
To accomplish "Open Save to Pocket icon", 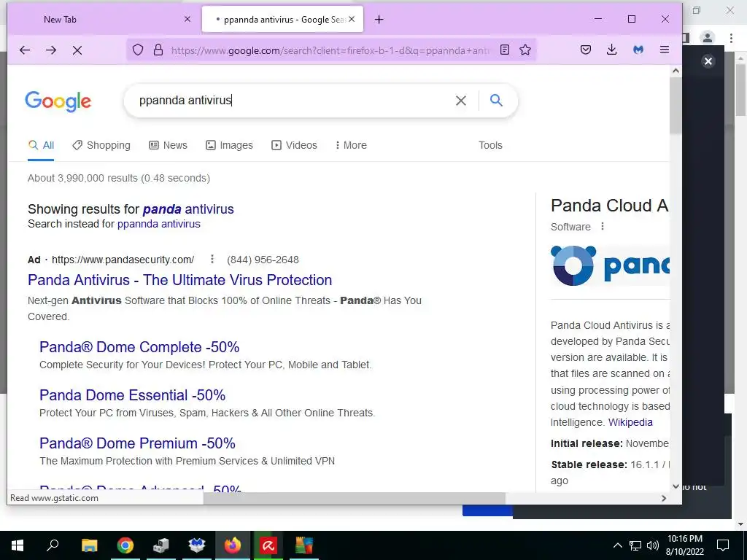I will coord(586,50).
